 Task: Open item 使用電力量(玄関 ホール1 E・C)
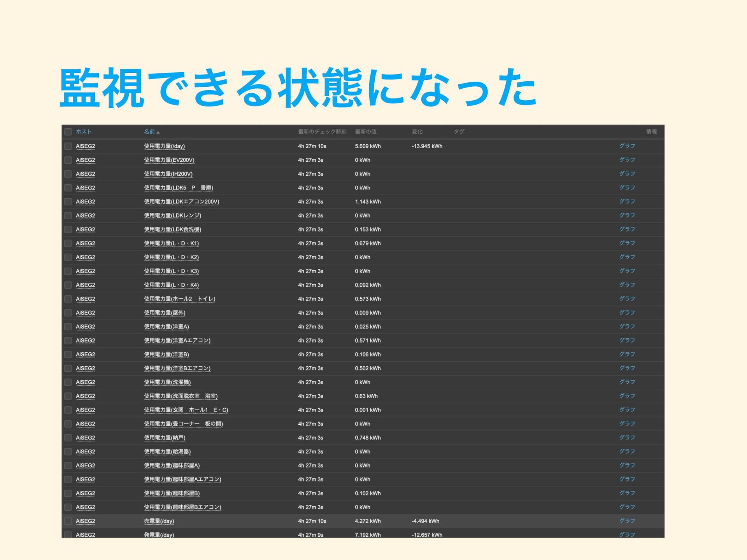point(186,410)
